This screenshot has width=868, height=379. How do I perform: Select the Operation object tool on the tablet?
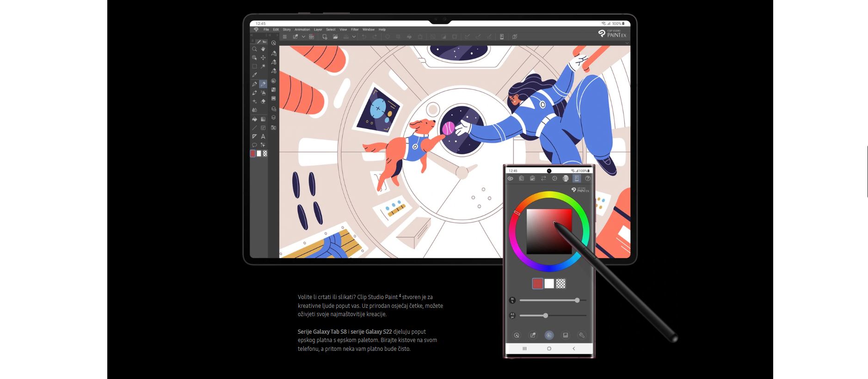(255, 58)
